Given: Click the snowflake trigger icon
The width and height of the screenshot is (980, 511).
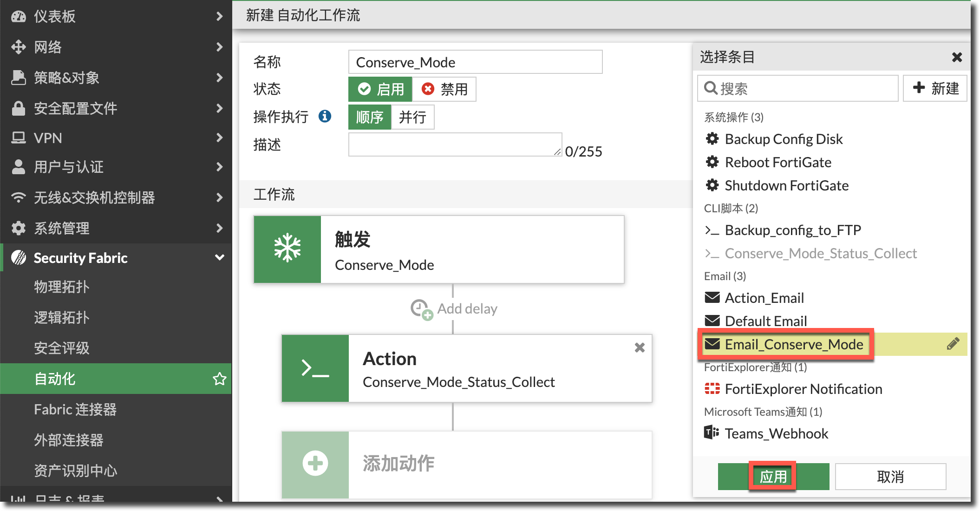Looking at the screenshot, I should (x=287, y=249).
